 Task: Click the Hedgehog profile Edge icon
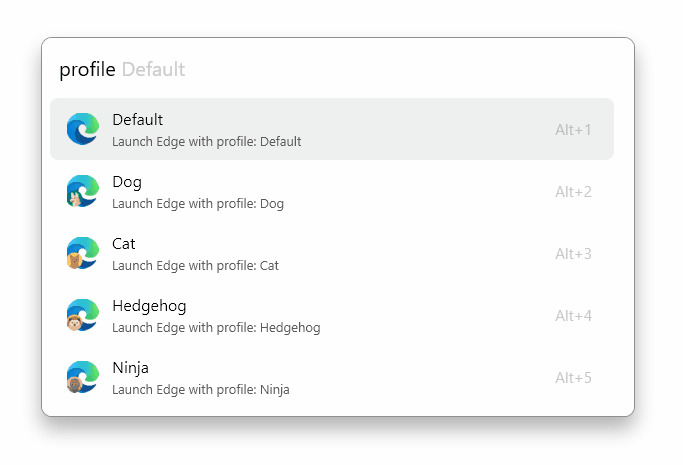tap(82, 315)
